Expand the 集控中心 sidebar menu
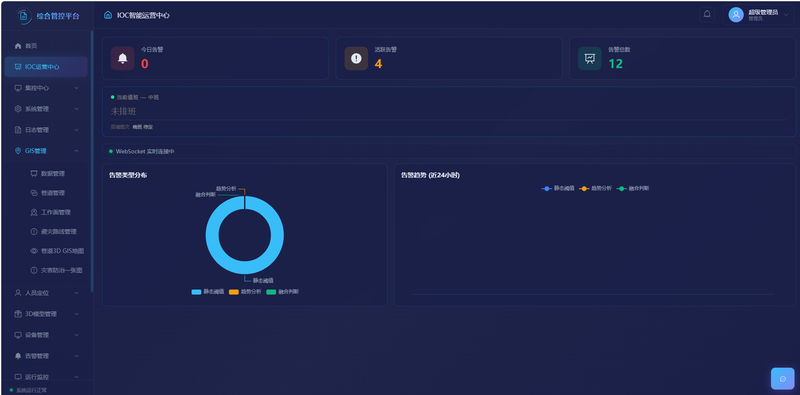800x395 pixels. [x=46, y=88]
